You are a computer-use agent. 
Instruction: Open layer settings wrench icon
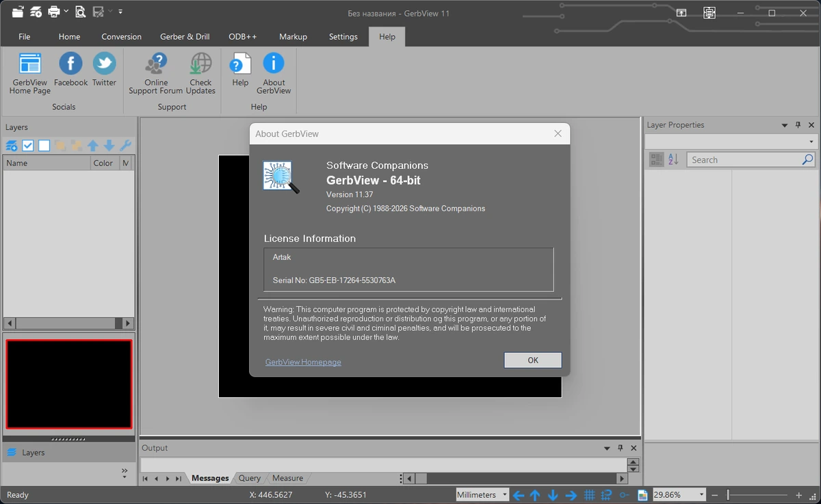click(125, 146)
